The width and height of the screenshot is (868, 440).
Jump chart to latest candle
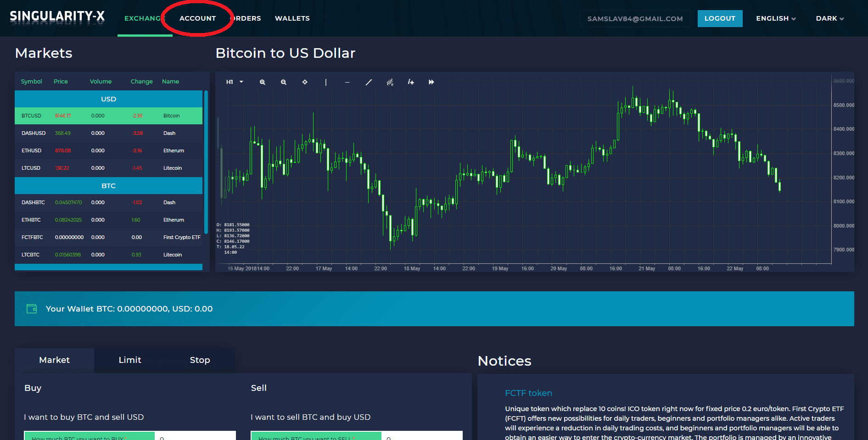431,82
